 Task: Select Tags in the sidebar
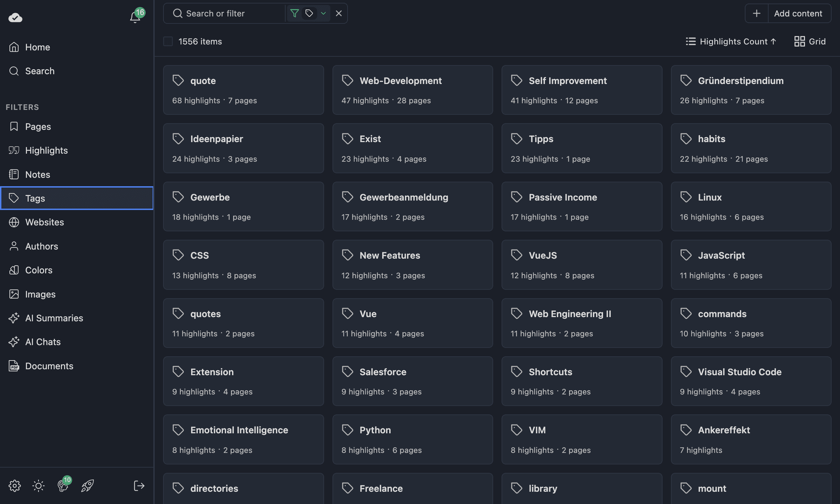pos(35,198)
